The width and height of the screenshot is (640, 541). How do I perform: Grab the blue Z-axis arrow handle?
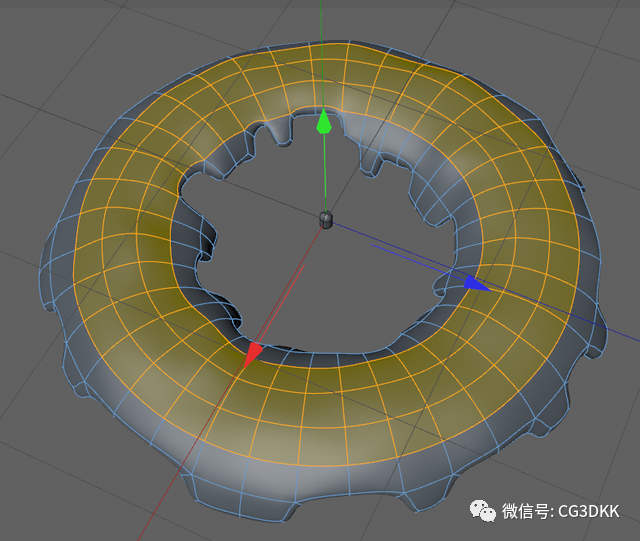[x=476, y=283]
